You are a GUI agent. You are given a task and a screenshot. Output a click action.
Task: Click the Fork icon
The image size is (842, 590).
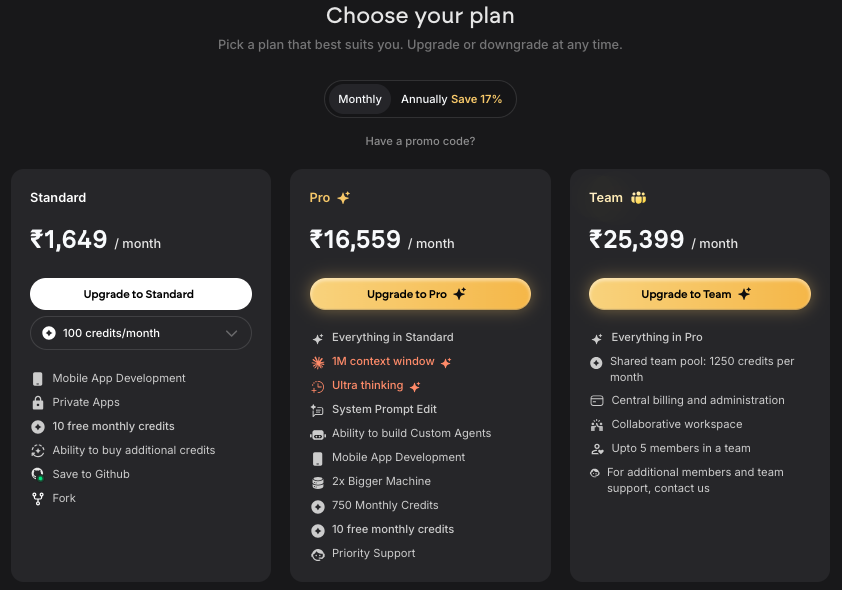coord(38,498)
